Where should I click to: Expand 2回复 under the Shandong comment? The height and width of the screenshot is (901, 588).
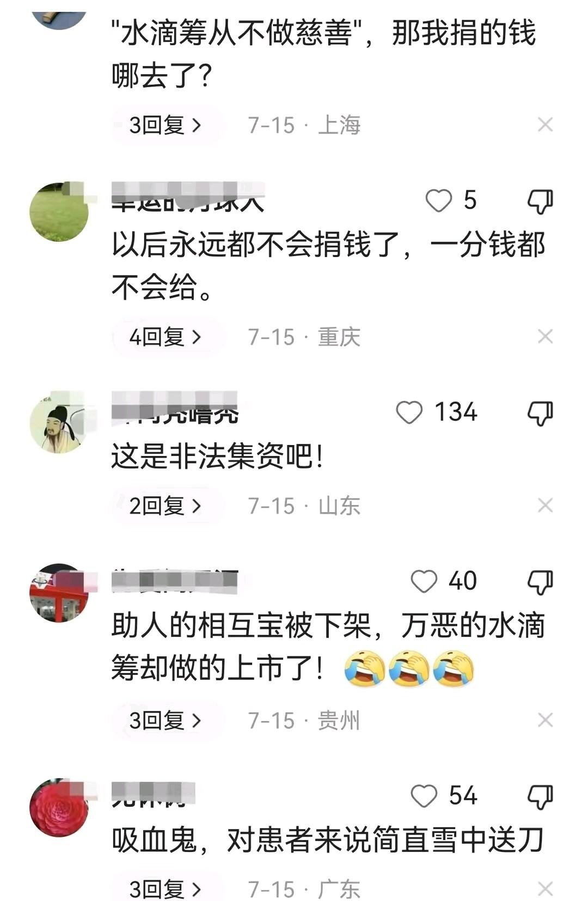(166, 506)
